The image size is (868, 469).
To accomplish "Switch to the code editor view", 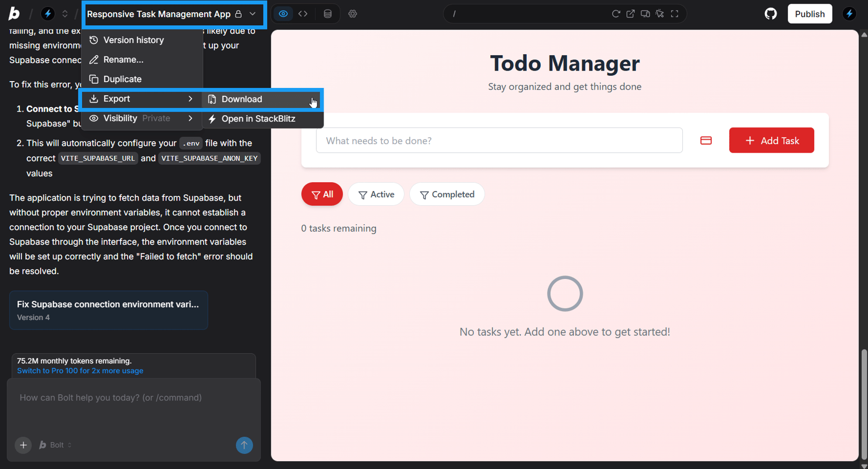I will point(303,14).
